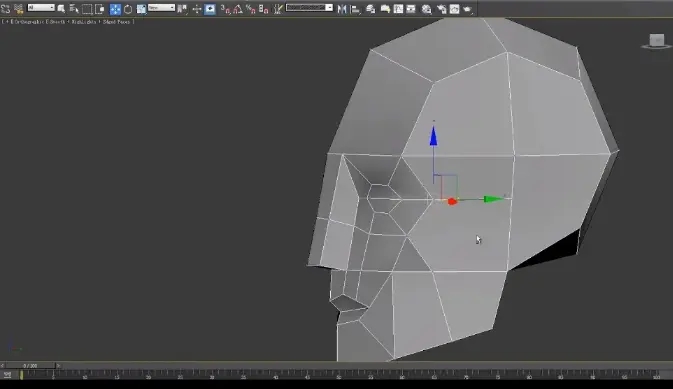Select the Select Object tool
Viewport: 673px width, 389px height.
tap(61, 9)
